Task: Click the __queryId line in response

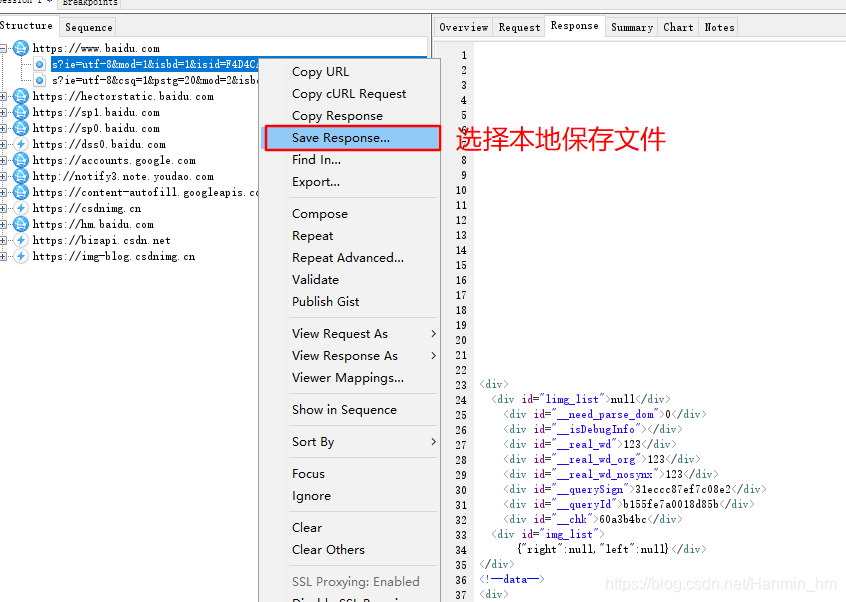Action: click(629, 504)
